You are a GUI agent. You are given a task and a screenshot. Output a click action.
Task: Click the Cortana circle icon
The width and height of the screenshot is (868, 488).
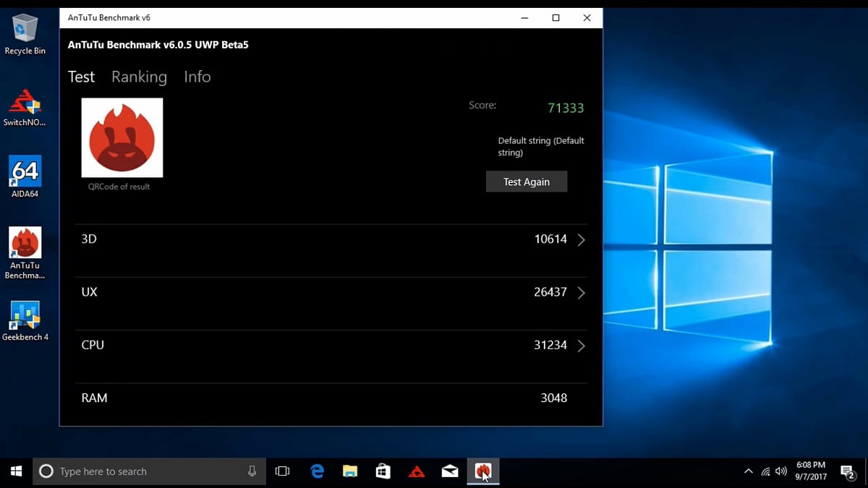click(x=46, y=471)
